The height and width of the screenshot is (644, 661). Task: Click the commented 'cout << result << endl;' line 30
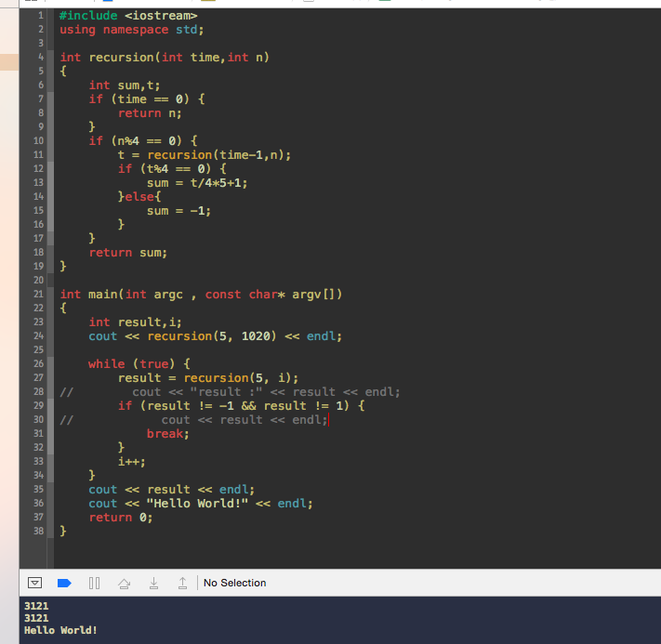[x=245, y=420]
